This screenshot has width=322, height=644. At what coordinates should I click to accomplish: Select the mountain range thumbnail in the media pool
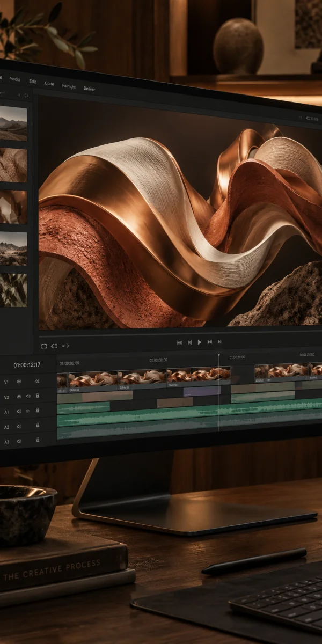pos(13,248)
